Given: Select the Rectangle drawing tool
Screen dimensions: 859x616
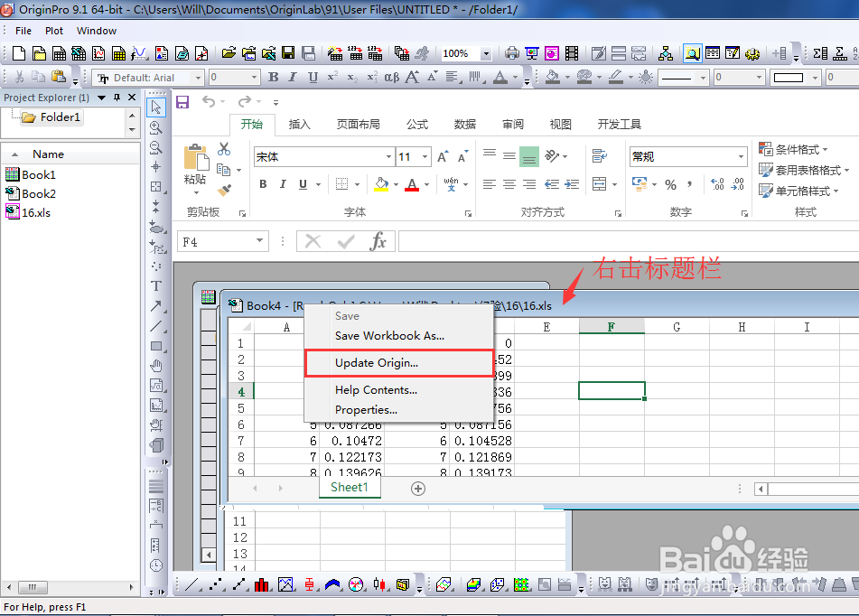Looking at the screenshot, I should (x=156, y=346).
